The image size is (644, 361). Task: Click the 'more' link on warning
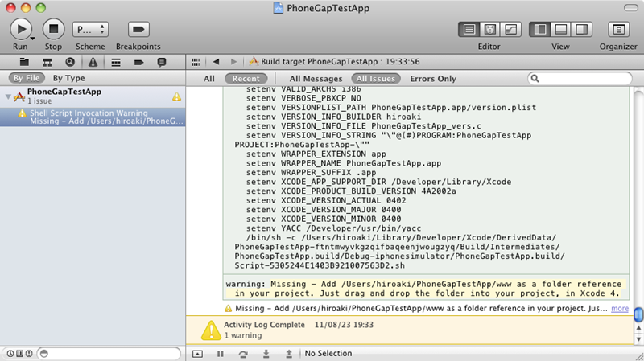(620, 309)
